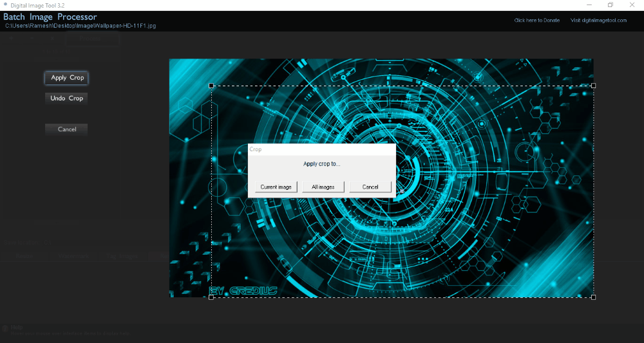Close the Digital Image Tool window
This screenshot has width=644, height=343.
(632, 5)
